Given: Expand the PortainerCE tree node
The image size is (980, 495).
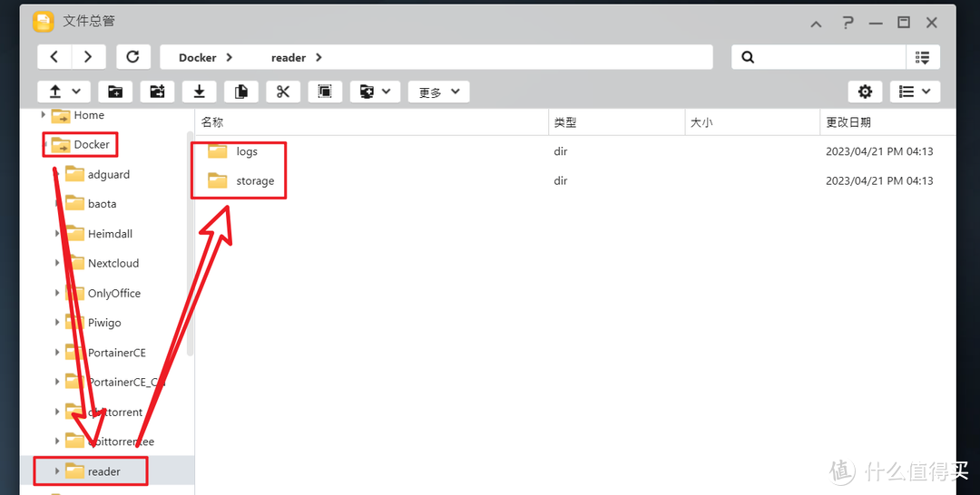Looking at the screenshot, I should click(x=57, y=353).
